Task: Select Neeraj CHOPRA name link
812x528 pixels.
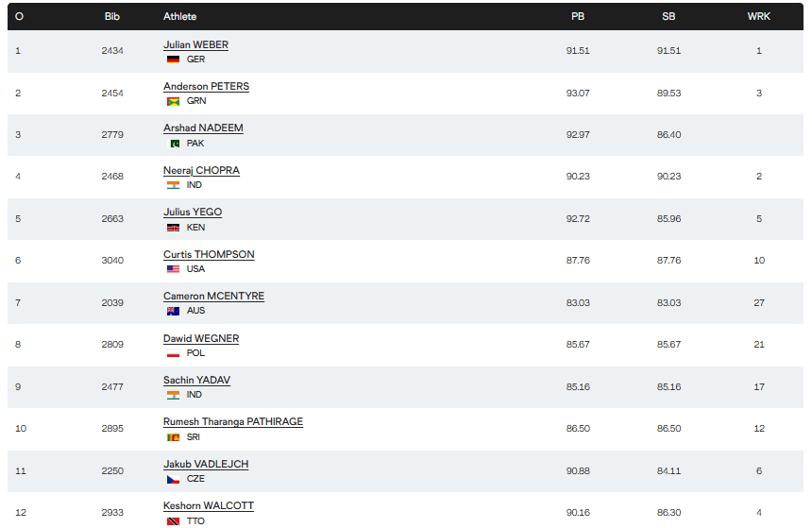Action: 201,170
